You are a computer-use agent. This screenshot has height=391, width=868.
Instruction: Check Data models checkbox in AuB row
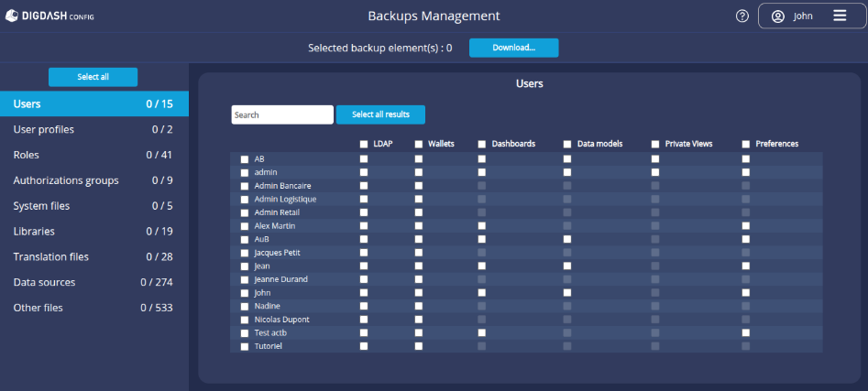pos(567,239)
